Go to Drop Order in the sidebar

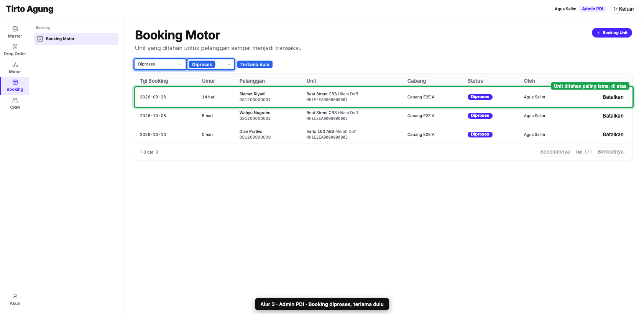[x=15, y=50]
